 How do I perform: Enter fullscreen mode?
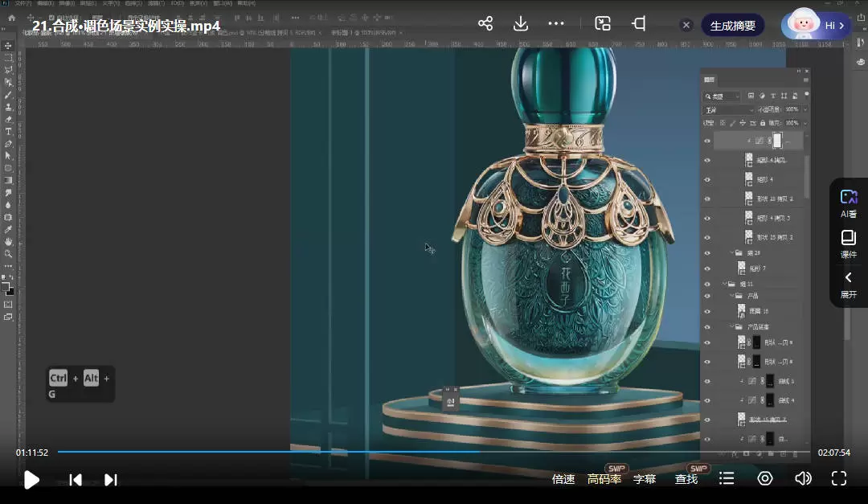pos(839,478)
